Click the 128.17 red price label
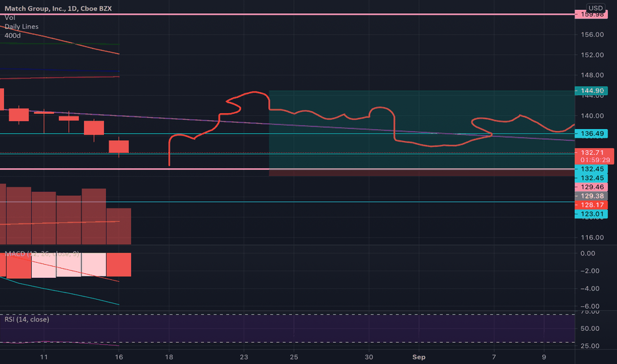The image size is (617, 364). click(x=591, y=205)
